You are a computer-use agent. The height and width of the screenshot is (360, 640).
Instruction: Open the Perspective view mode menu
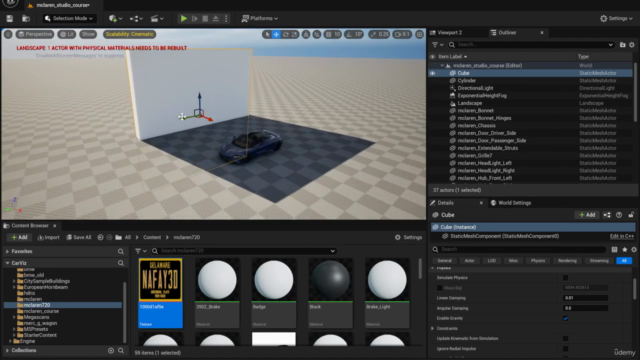(35, 34)
